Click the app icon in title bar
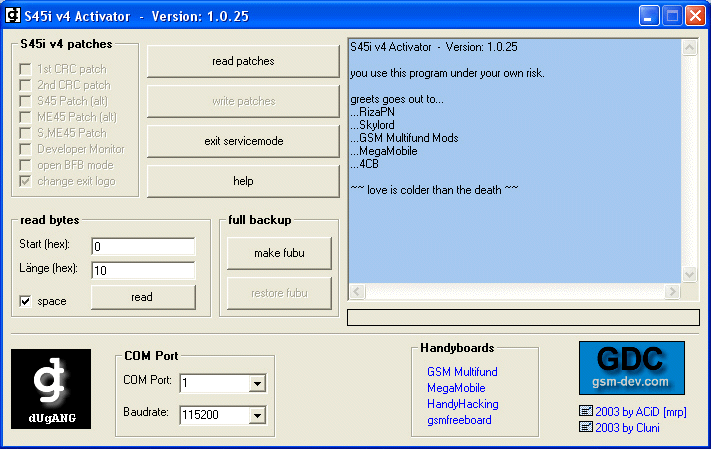 (x=12, y=15)
